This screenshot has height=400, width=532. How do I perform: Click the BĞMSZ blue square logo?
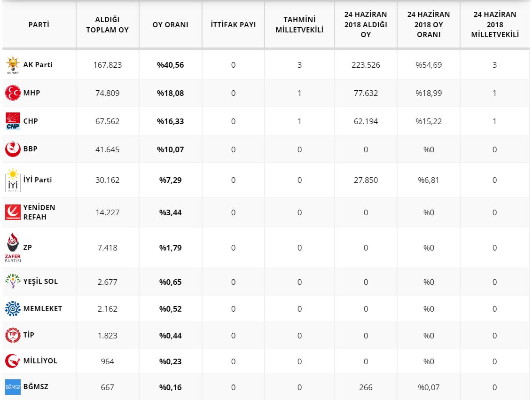coord(13,387)
